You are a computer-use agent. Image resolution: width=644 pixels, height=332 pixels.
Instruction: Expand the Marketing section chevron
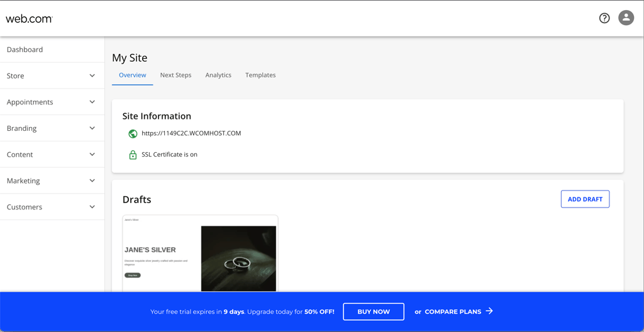coord(92,181)
